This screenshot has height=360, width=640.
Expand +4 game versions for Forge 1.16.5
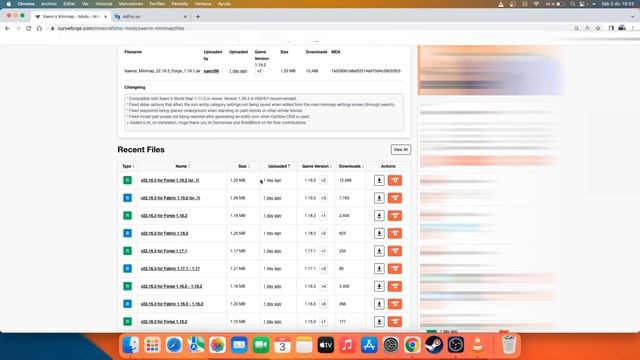[323, 286]
